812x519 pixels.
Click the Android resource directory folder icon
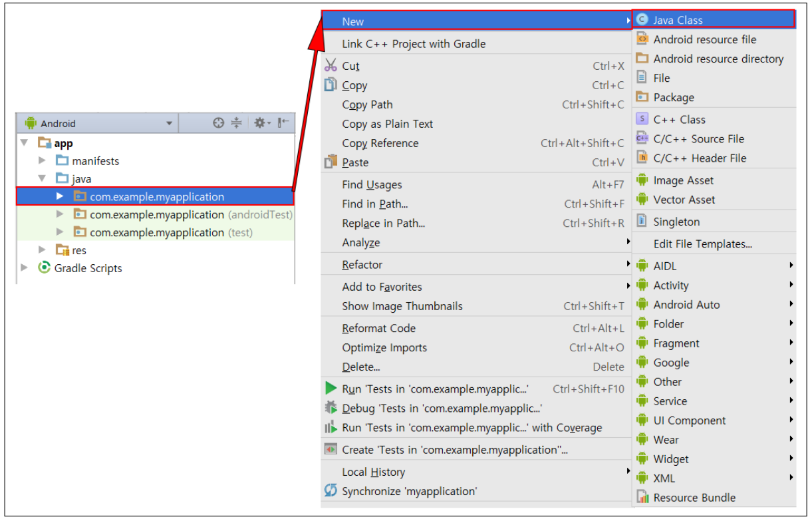point(642,59)
